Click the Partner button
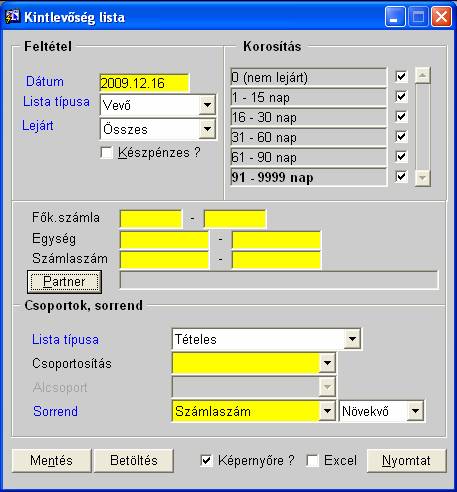Viewport: 457px width, 492px height. click(64, 282)
